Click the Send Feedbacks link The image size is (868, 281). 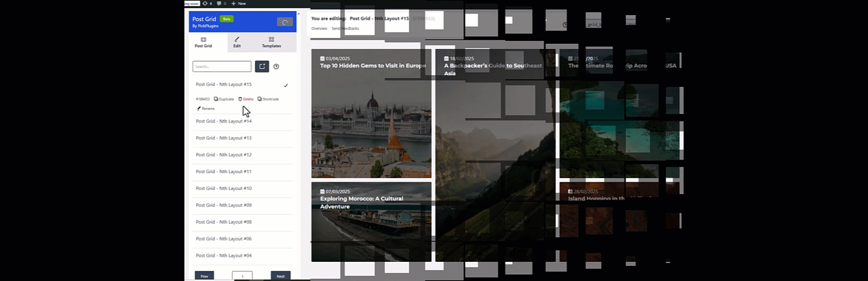pos(345,28)
